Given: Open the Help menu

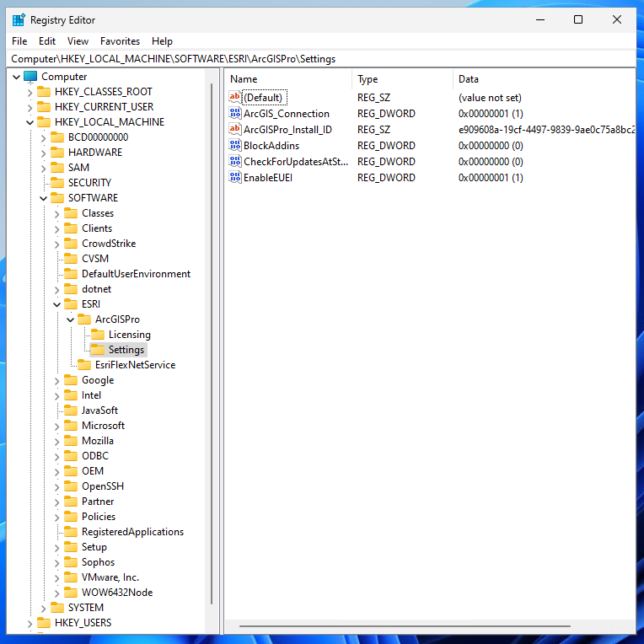Looking at the screenshot, I should [x=162, y=41].
